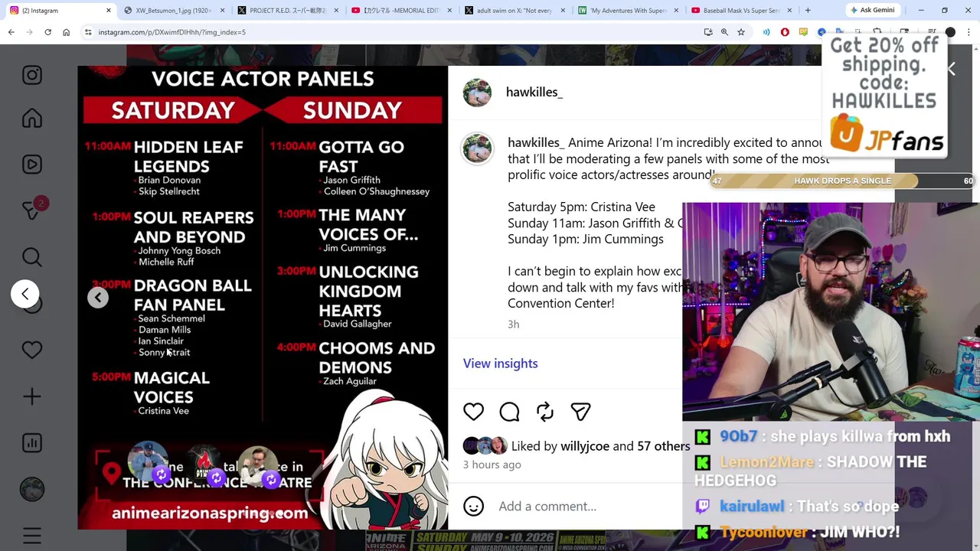The height and width of the screenshot is (551, 980).
Task: View site information icon in address bar
Action: pyautogui.click(x=88, y=32)
